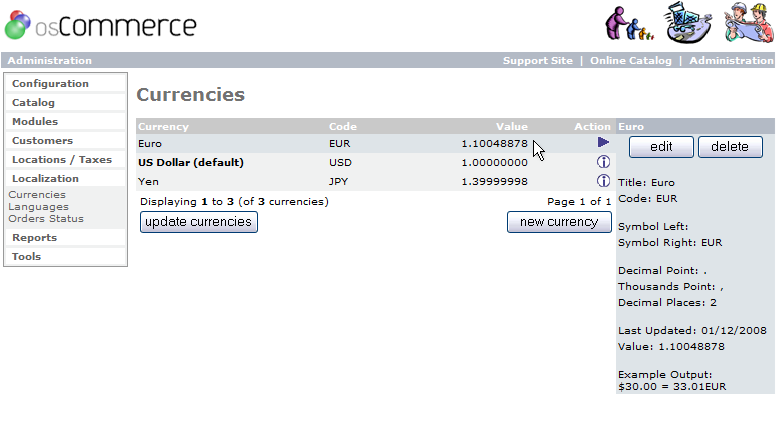
Task: Click the JPY code cell
Action: click(x=339, y=182)
